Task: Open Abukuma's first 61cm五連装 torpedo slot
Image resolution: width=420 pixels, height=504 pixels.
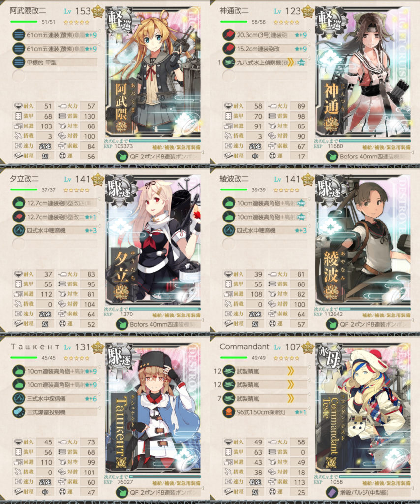Action: [x=55, y=35]
